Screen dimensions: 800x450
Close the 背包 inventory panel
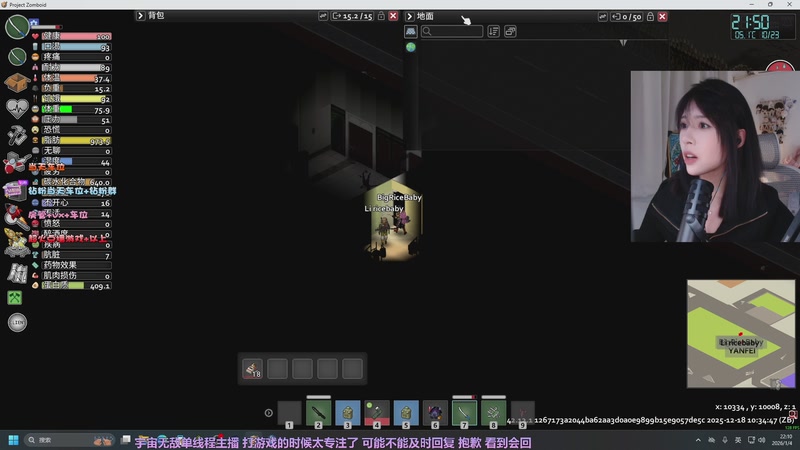(393, 16)
